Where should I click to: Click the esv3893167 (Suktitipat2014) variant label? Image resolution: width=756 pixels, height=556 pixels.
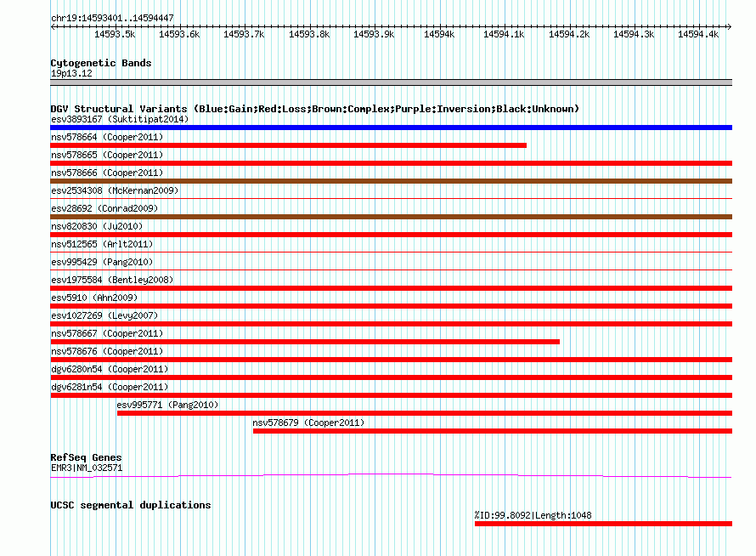click(x=120, y=119)
